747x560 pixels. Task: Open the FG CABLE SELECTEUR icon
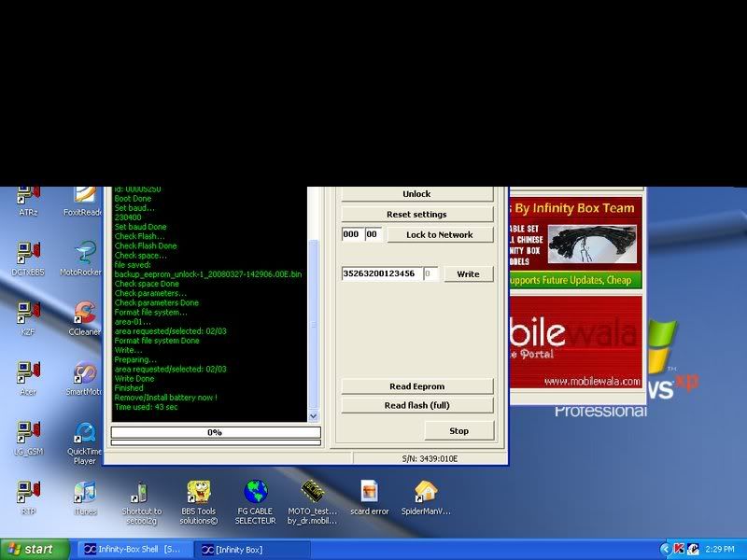tap(255, 503)
